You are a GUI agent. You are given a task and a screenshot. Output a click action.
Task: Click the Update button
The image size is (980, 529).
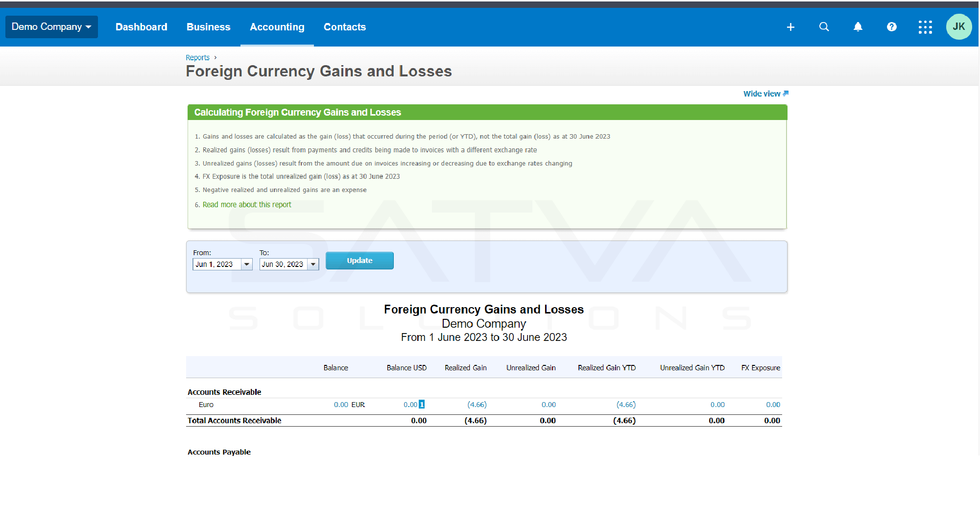(359, 261)
